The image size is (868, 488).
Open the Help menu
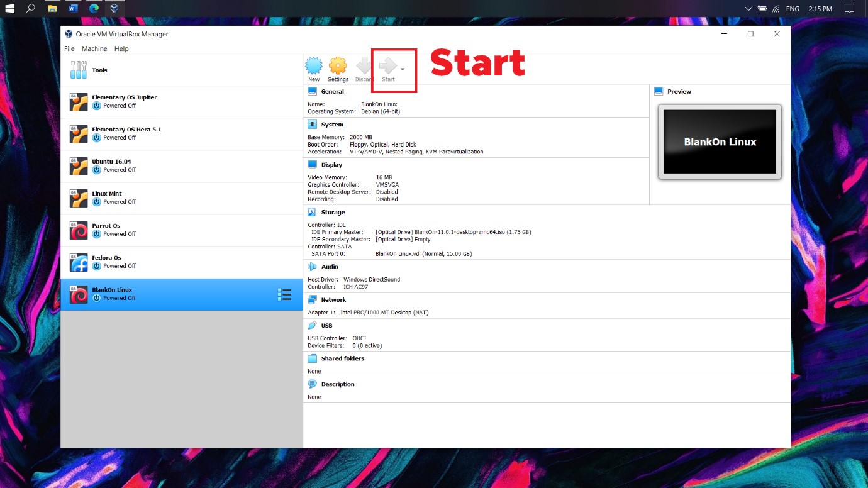pos(121,48)
